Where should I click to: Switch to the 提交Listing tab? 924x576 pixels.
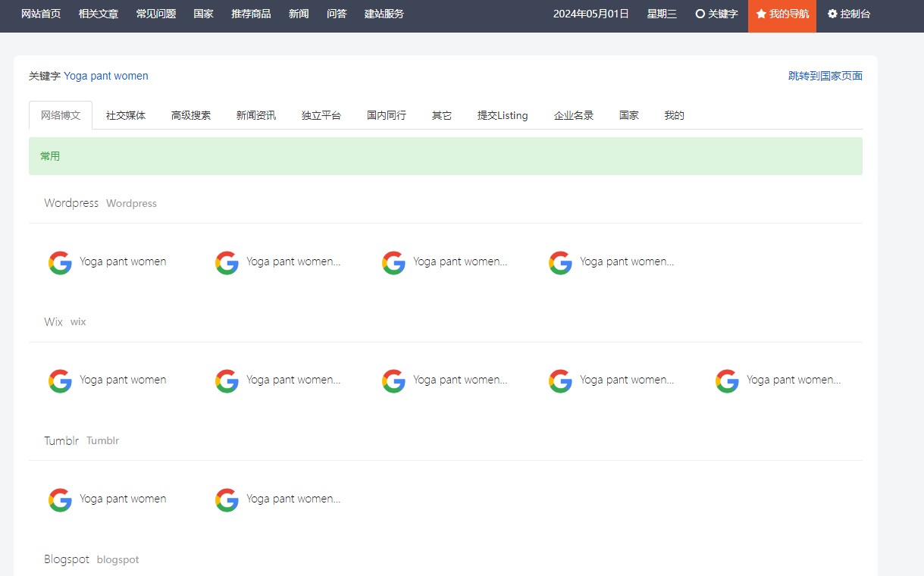pos(503,115)
